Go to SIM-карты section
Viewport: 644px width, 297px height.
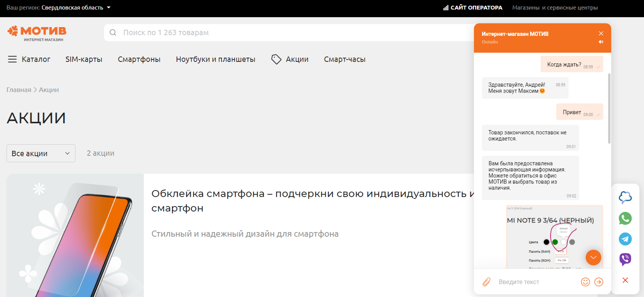[84, 59]
